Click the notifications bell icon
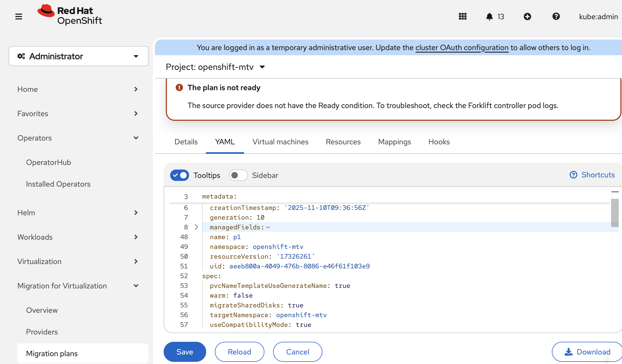The width and height of the screenshot is (622, 364). 489,17
